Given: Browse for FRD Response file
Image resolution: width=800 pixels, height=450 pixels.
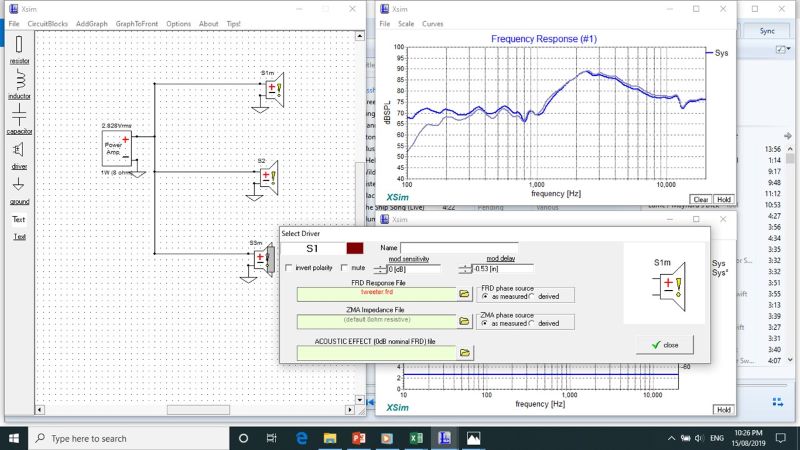Looking at the screenshot, I should point(464,294).
